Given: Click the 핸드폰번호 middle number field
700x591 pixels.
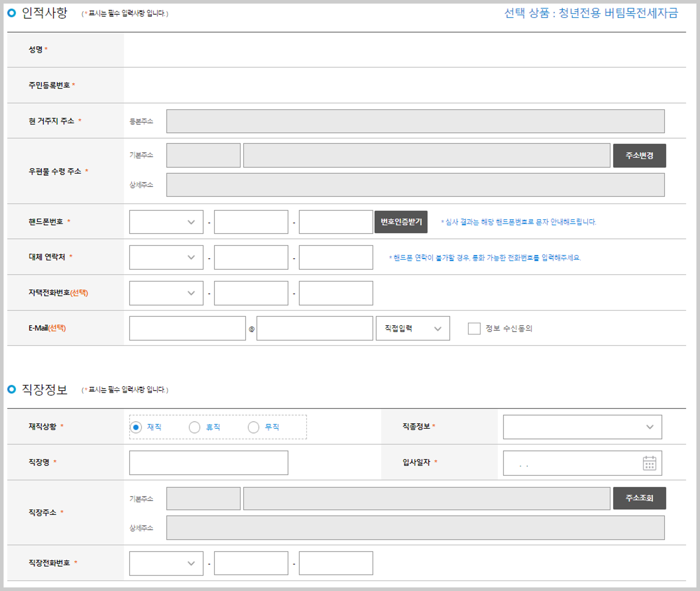Looking at the screenshot, I should point(251,222).
